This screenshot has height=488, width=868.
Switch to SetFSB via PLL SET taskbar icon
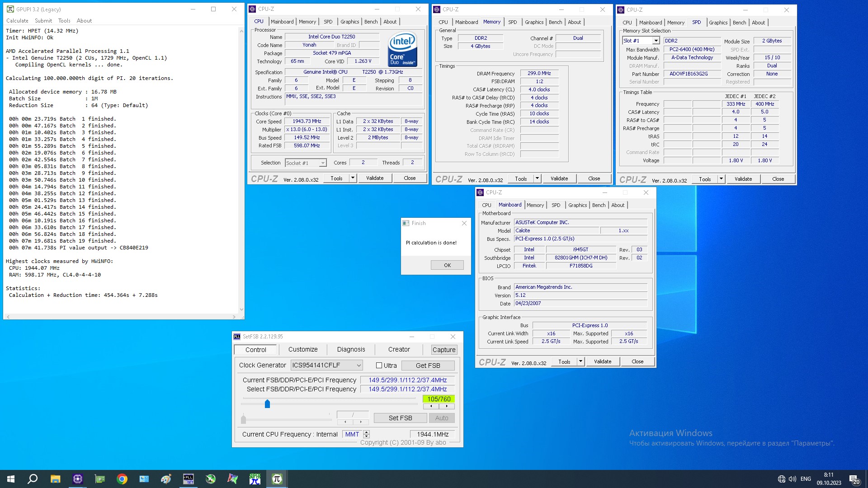point(188,479)
